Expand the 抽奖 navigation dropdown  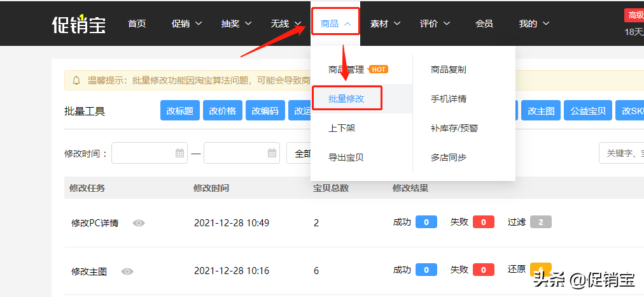236,24
